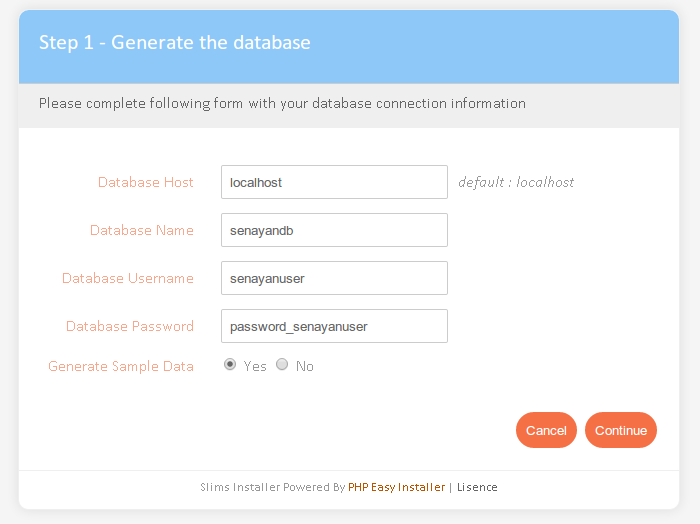Click the Step 1 Generate the database heading

tap(175, 42)
